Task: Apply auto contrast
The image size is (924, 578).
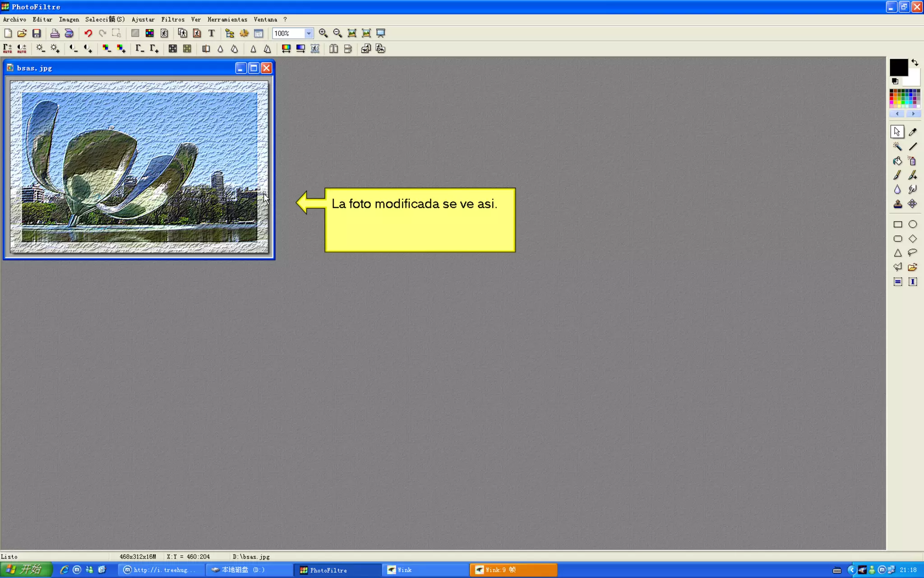Action: pyautogui.click(x=22, y=49)
